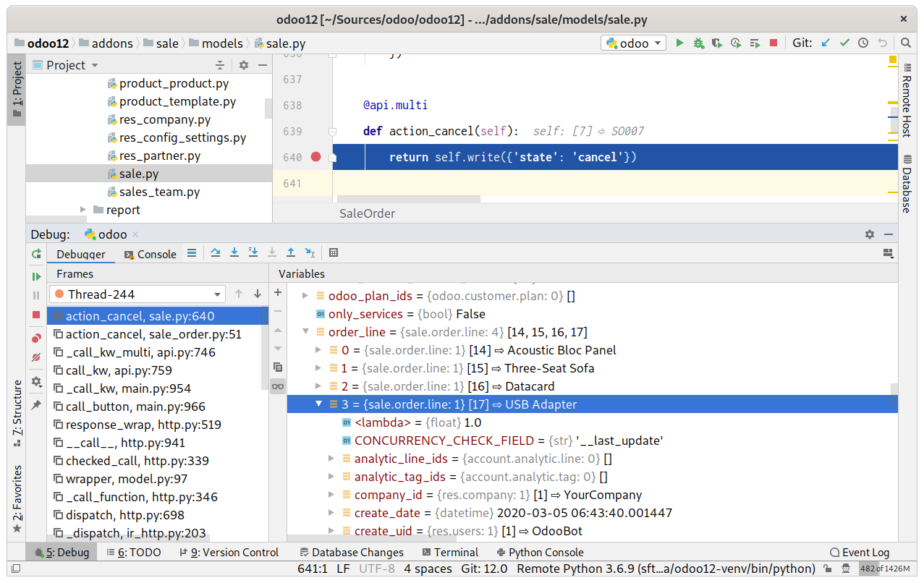Open the Version Control tool window
Viewport: 924px width, 583px height.
[229, 552]
